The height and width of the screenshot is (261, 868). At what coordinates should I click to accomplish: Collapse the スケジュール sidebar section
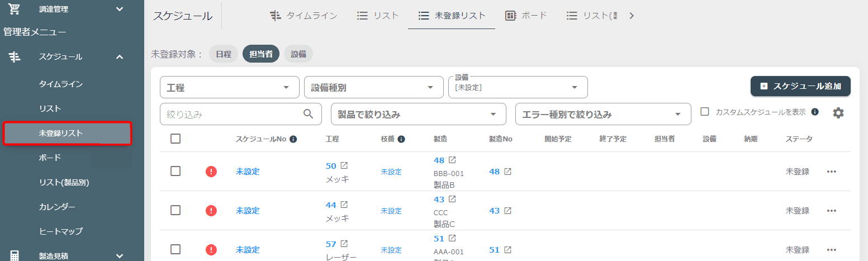point(119,56)
